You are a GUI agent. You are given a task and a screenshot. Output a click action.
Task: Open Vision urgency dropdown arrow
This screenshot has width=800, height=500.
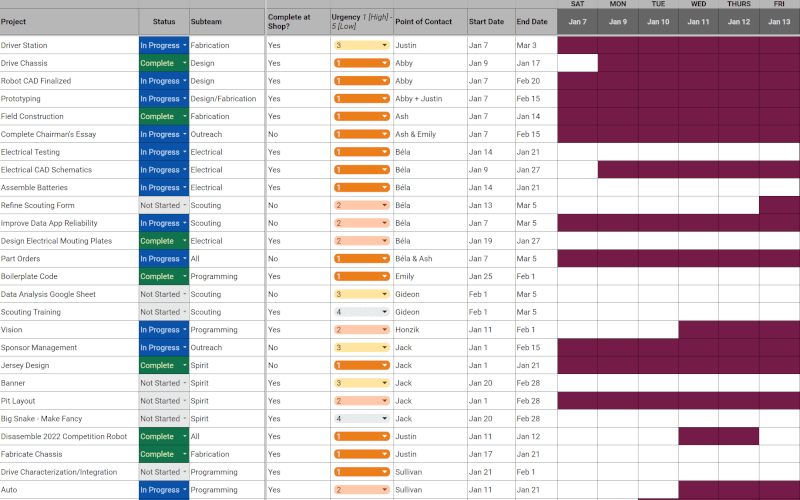[x=385, y=330]
